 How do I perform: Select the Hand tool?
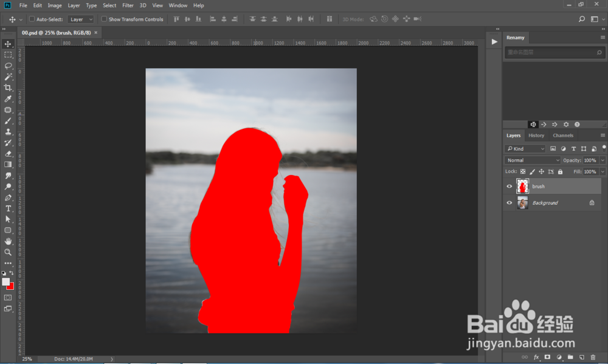[8, 241]
